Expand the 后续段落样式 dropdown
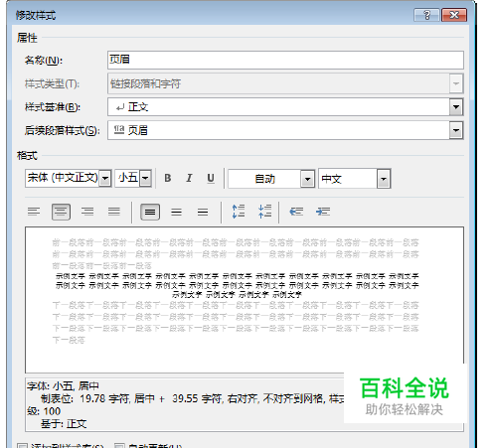This screenshot has width=492, height=448. (x=456, y=130)
